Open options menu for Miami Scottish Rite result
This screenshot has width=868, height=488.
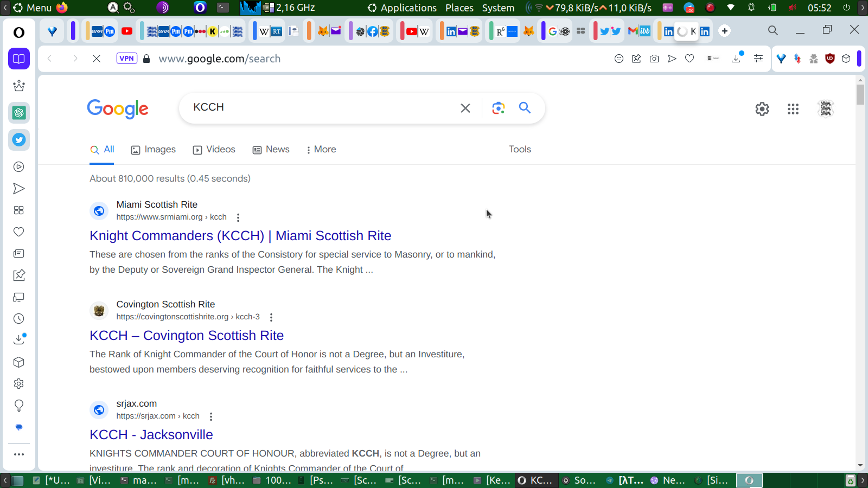(x=238, y=217)
